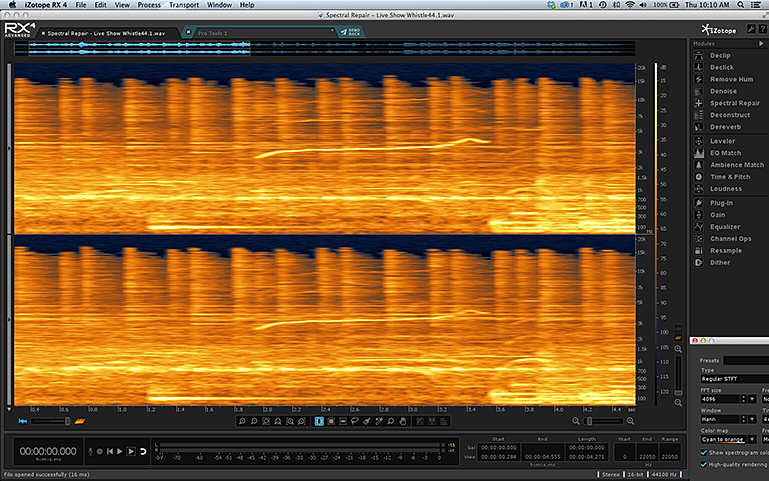Open the Window type dropdown arrow

pos(752,419)
